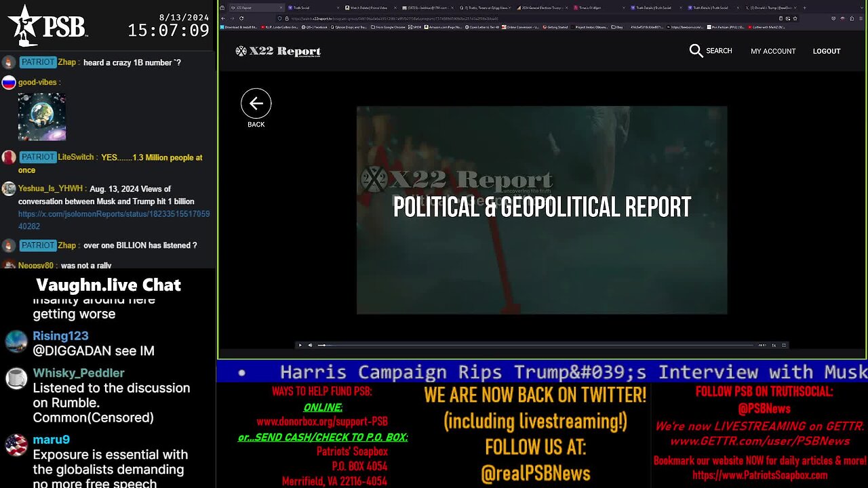
Task: Click the browser reload button
Action: pyautogui.click(x=241, y=18)
